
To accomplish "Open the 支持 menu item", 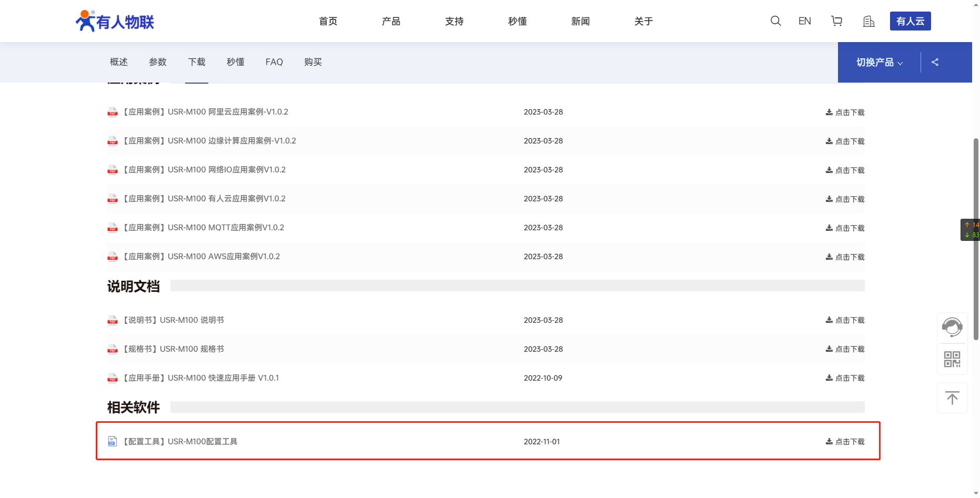I will pyautogui.click(x=454, y=21).
